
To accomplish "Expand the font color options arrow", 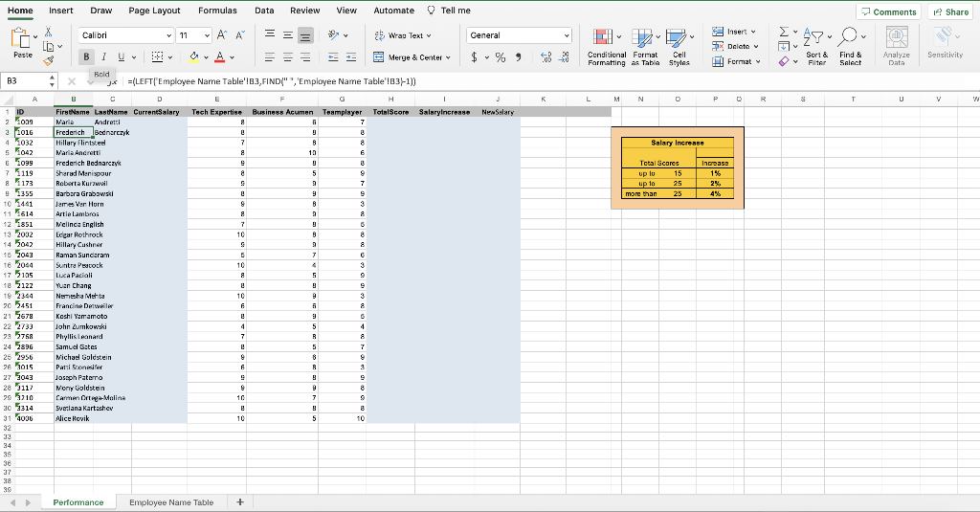I will [x=232, y=57].
